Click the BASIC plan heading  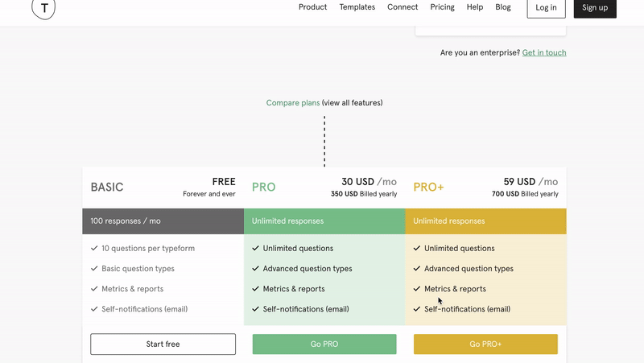click(107, 188)
